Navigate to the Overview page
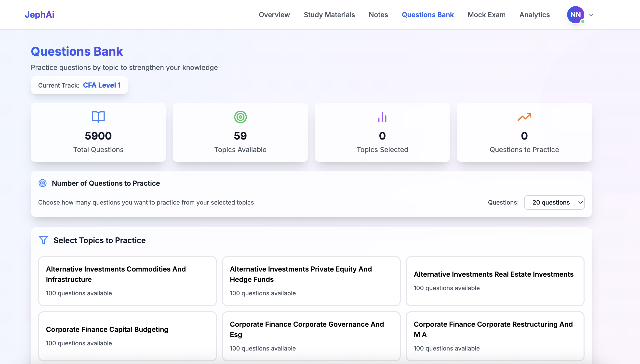The image size is (640, 364). [x=274, y=15]
